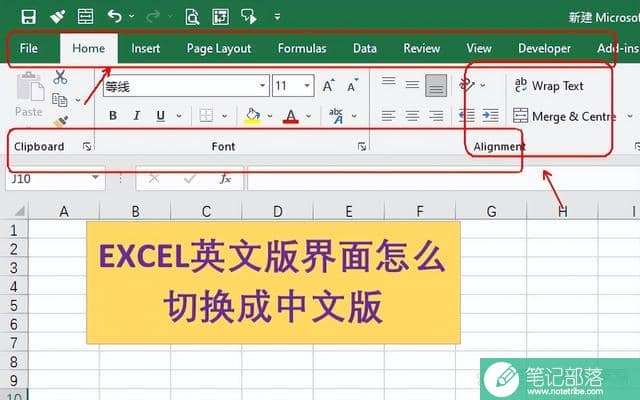
Task: Expand the Copy options arrow
Action: 78,100
